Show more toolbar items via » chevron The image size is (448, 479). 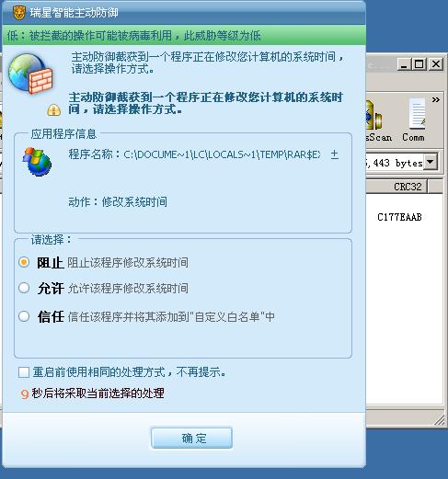pyautogui.click(x=435, y=99)
